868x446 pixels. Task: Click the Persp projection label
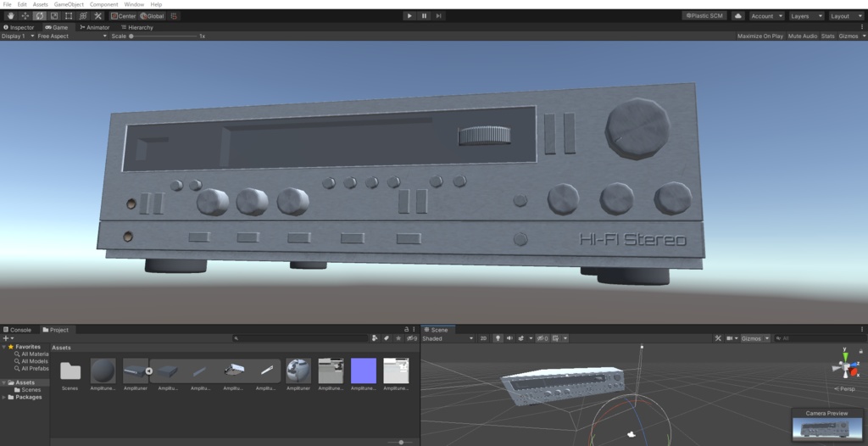[845, 389]
